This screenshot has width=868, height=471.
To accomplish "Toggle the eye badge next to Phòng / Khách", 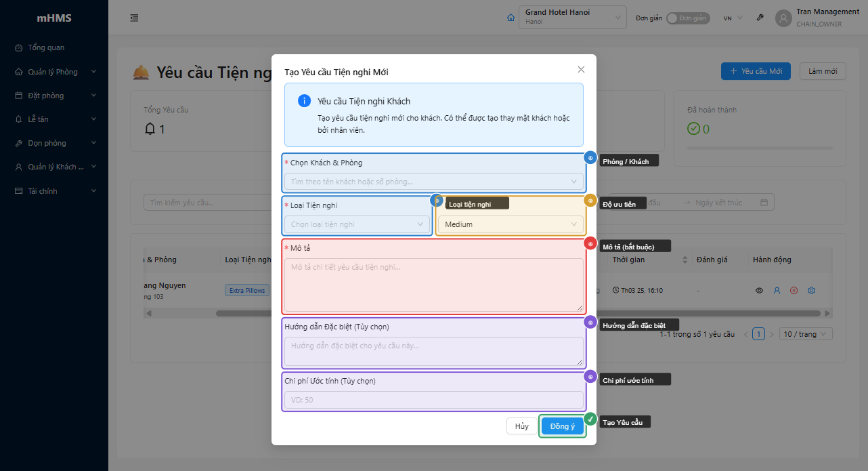I will pyautogui.click(x=590, y=158).
